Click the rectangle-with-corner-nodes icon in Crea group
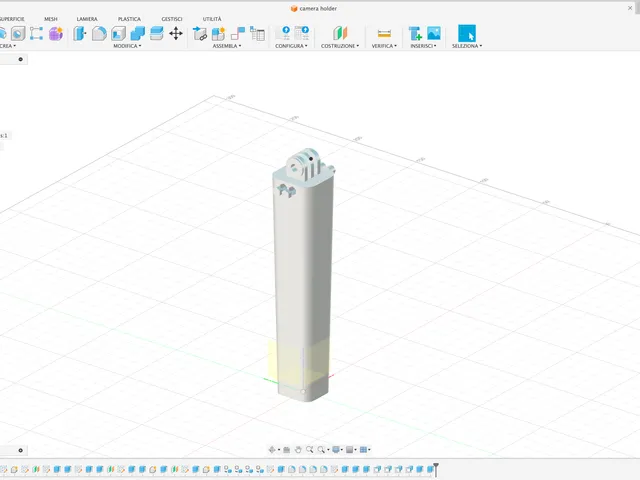The height and width of the screenshot is (480, 640). pos(36,33)
